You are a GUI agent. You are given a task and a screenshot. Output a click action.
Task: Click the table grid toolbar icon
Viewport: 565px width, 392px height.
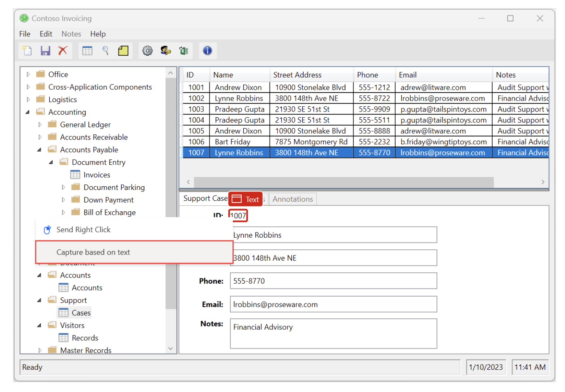click(87, 51)
